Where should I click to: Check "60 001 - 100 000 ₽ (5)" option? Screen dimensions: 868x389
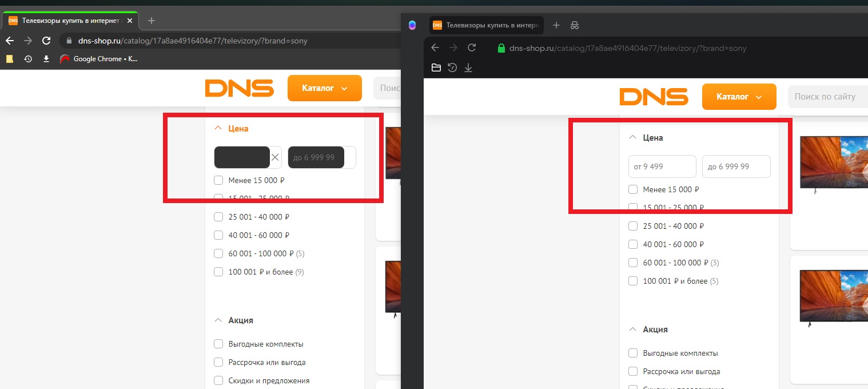[218, 253]
